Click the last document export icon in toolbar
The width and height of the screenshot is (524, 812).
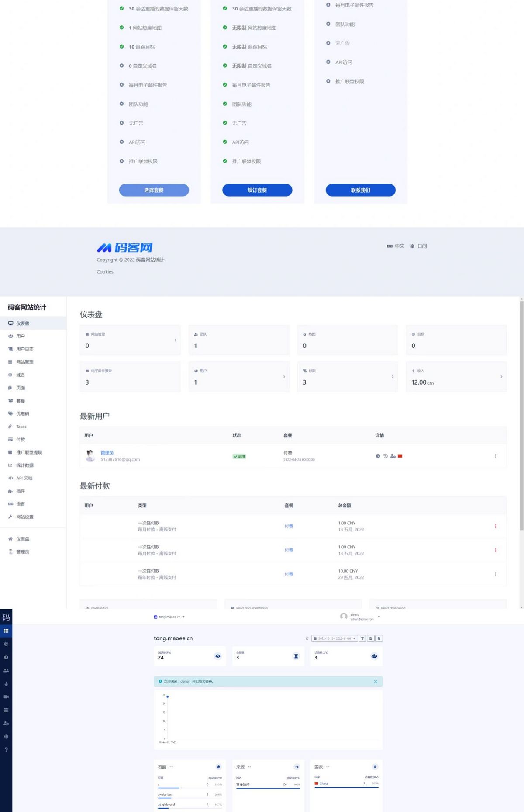[x=379, y=638]
